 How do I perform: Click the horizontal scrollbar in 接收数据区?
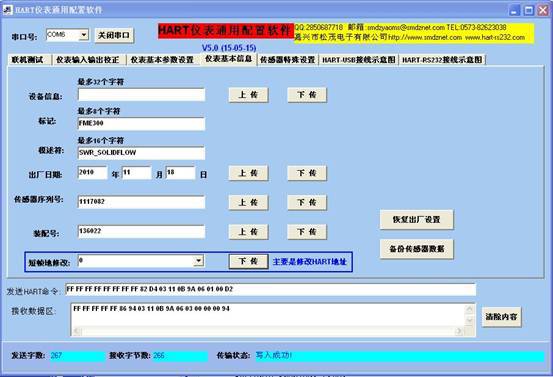268,331
